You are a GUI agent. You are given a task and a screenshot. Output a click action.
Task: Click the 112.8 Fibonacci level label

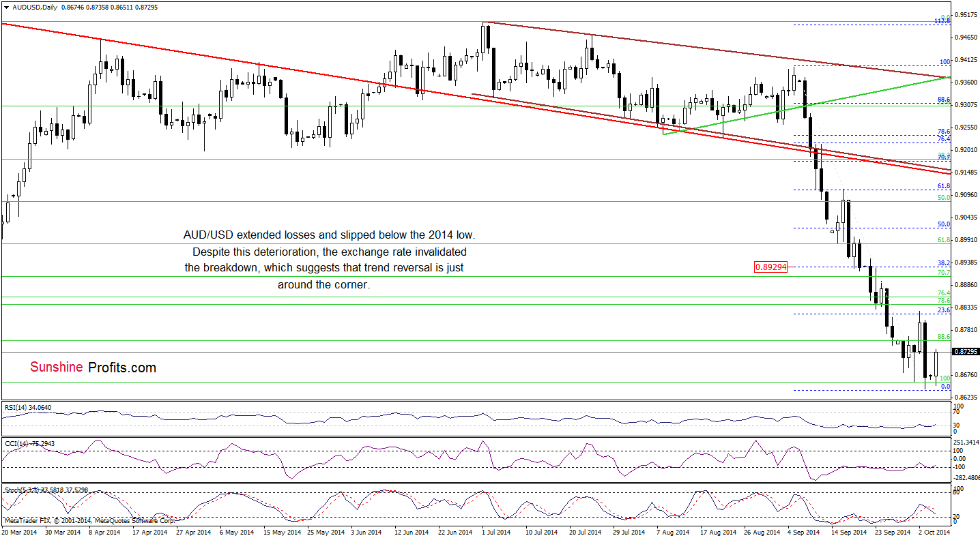click(x=942, y=21)
